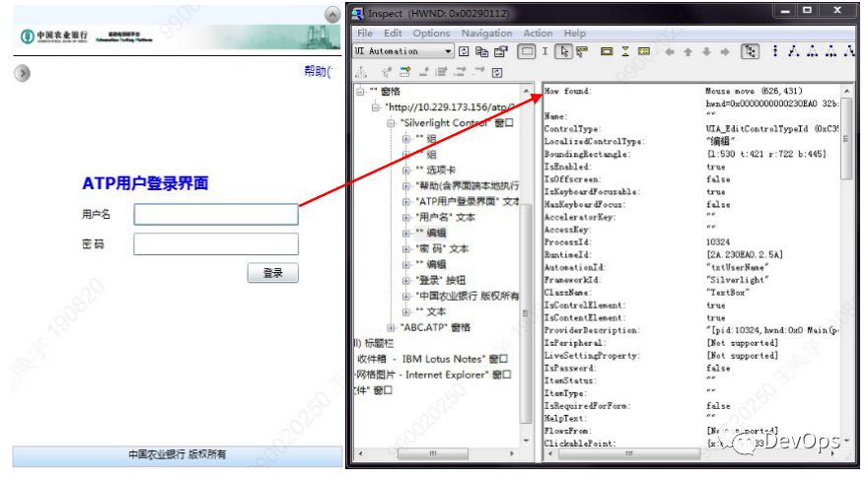Click the up arrow navigation icon in toolbar
Viewport: 868px width, 481px height.
point(688,52)
